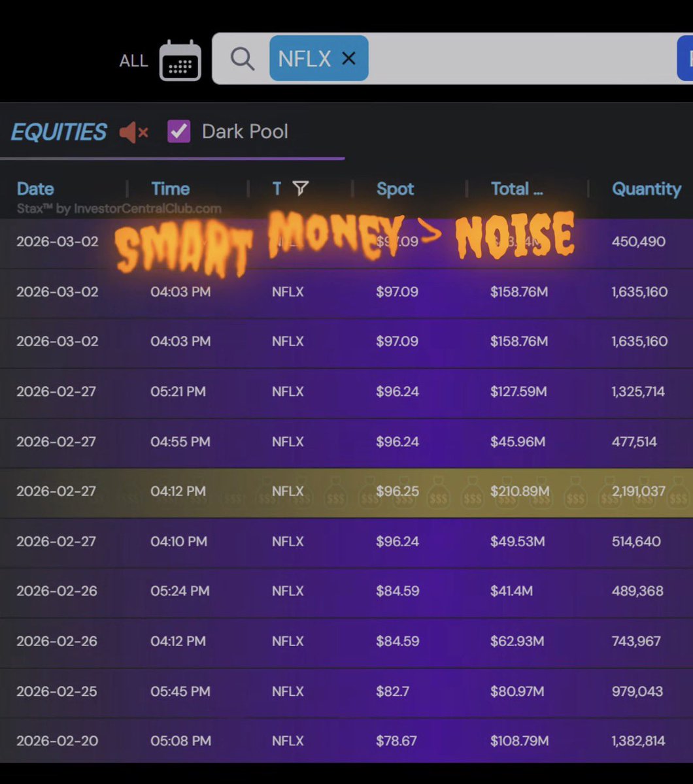
Task: Click the quantity 450,490 cell
Action: point(638,241)
